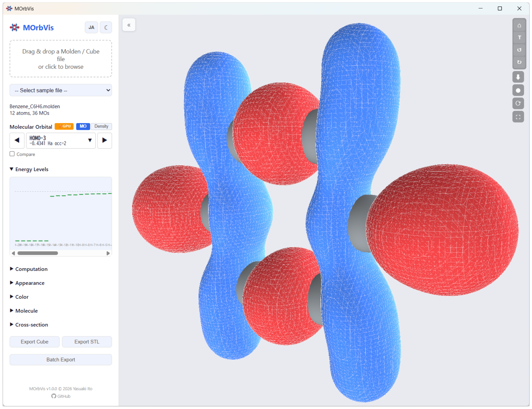Click the Export STL button
This screenshot has width=532, height=409.
pos(87,342)
